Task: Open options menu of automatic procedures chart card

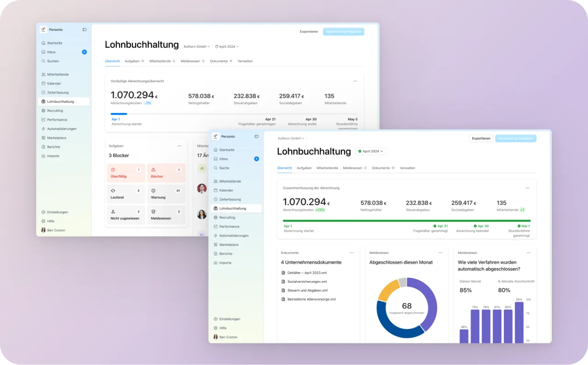Action: 528,253
